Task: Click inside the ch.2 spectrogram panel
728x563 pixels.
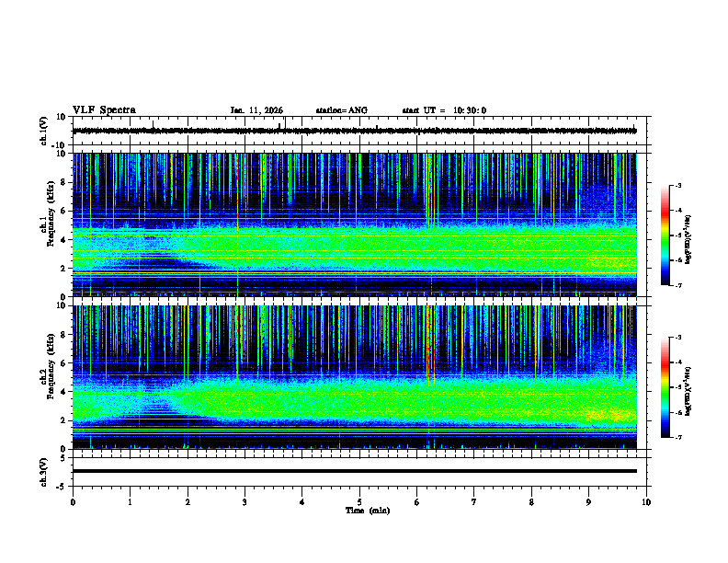Action: [354, 377]
